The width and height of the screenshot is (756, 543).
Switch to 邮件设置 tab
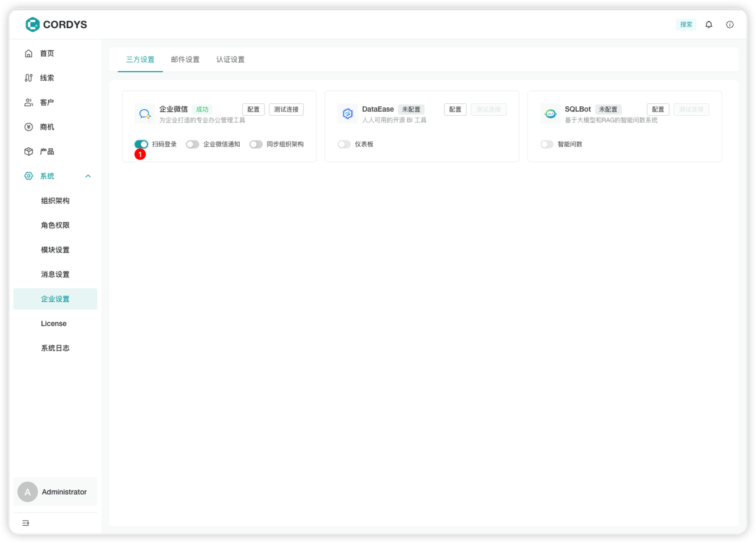coord(185,60)
